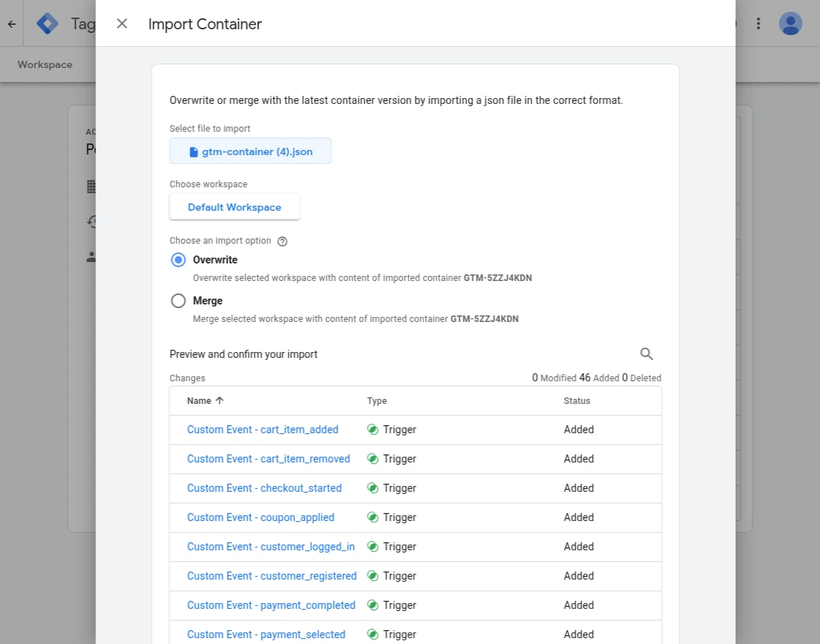Click 'Preview and confirm your import' heading
Viewport: 820px width, 644px height.
(243, 354)
